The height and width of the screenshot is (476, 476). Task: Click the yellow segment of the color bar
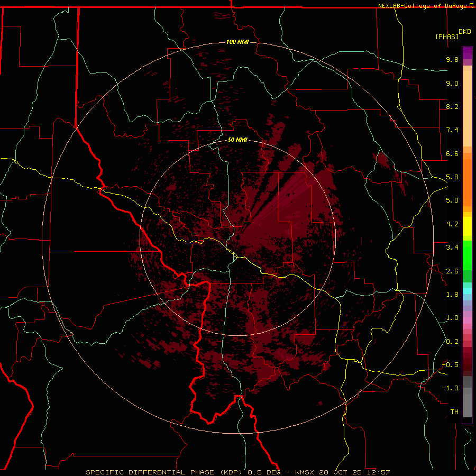(x=467, y=226)
